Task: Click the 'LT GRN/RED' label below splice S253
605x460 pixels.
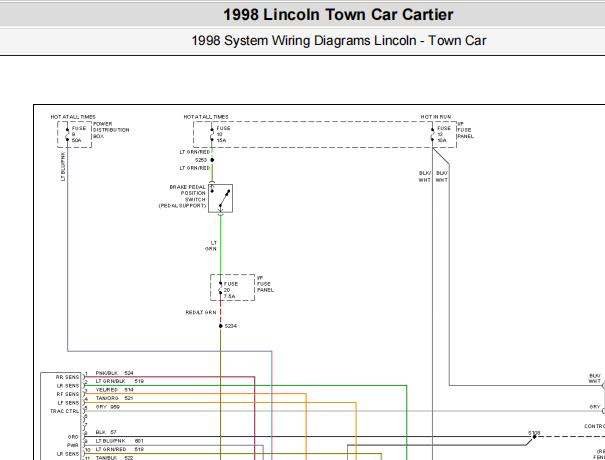Action: pos(195,168)
